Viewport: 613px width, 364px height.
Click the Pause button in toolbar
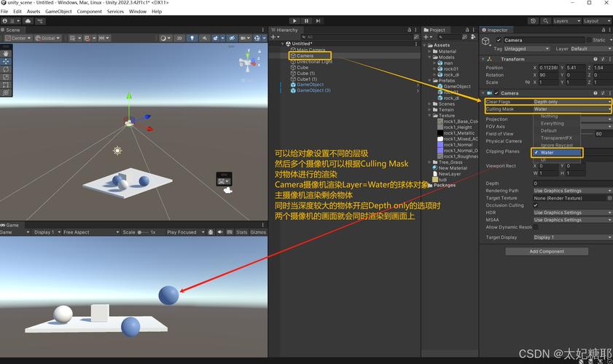(x=306, y=20)
